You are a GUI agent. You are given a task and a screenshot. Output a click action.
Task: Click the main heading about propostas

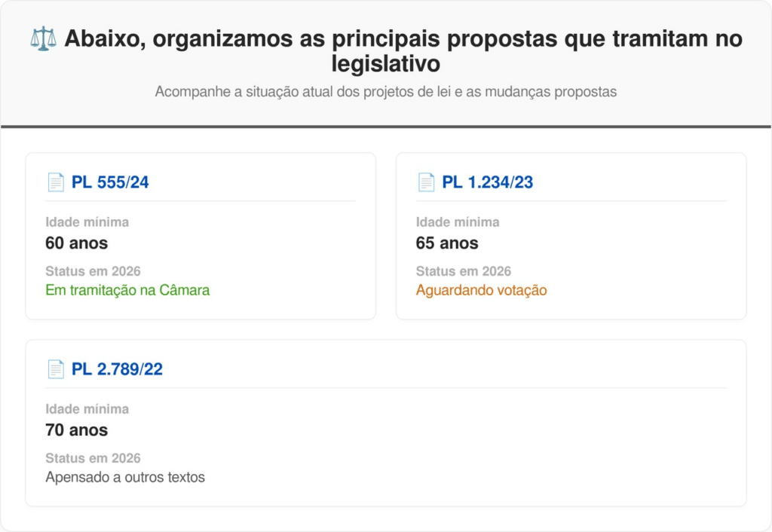(x=403, y=50)
